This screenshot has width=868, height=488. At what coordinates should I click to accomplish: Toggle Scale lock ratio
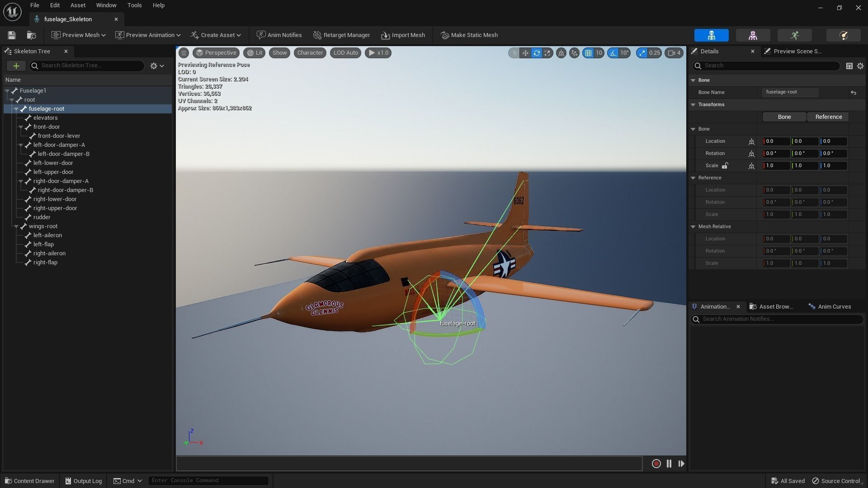[725, 166]
